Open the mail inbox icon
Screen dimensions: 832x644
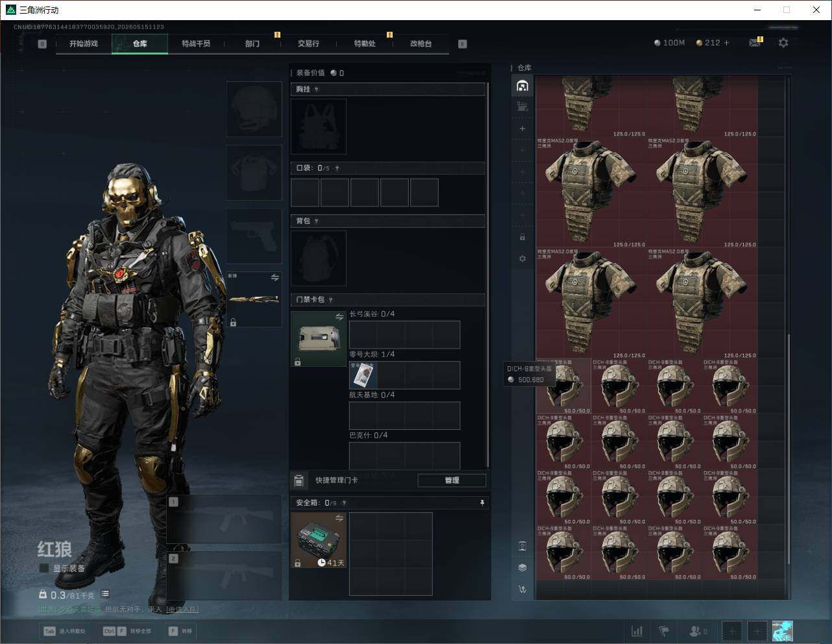click(754, 43)
